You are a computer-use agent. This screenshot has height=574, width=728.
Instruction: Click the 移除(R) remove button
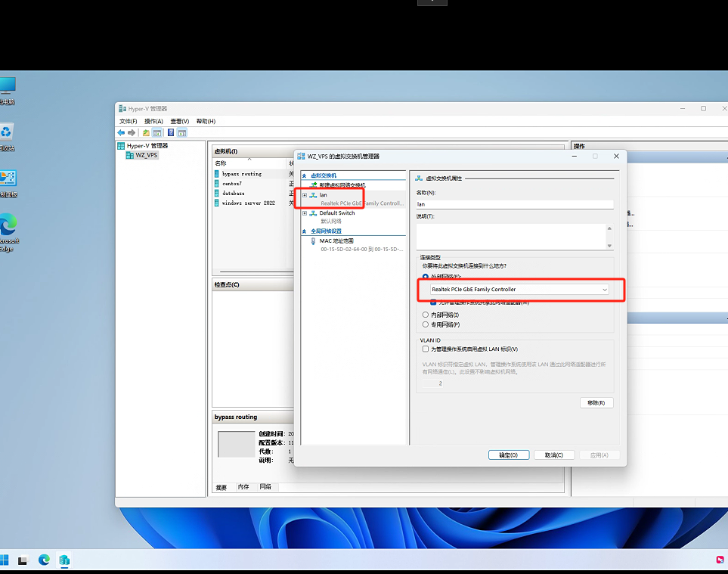[596, 402]
